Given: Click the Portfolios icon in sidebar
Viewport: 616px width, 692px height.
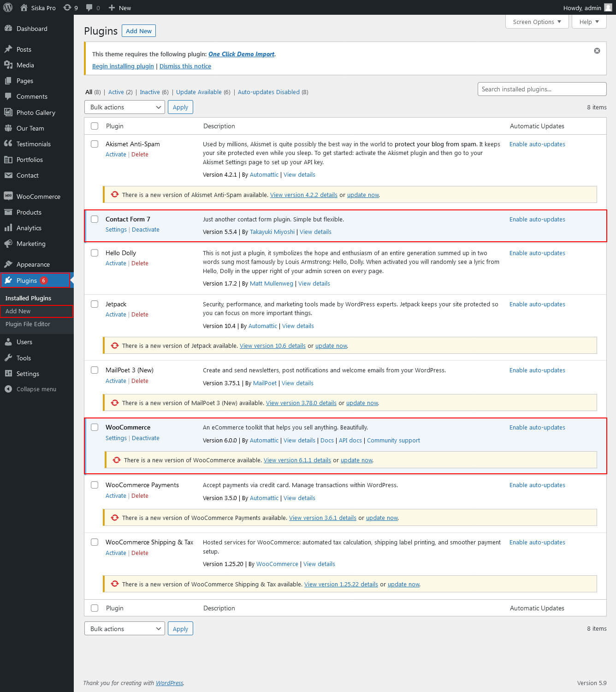Looking at the screenshot, I should [8, 159].
